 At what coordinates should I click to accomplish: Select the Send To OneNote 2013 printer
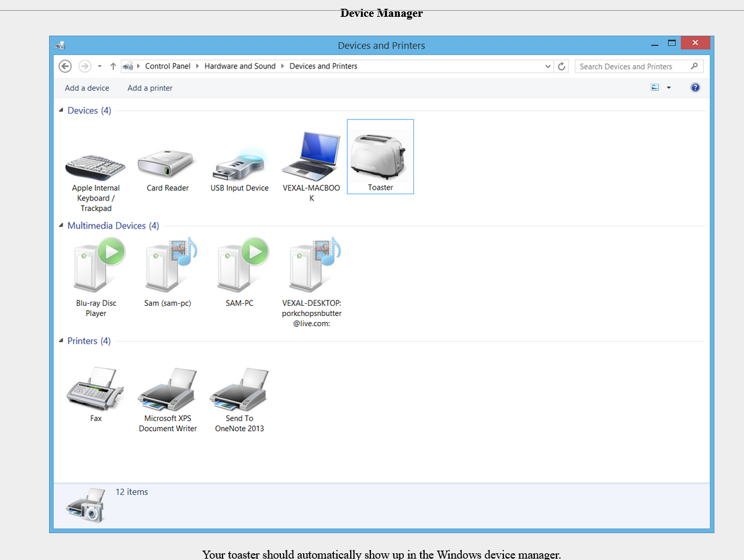tap(239, 389)
